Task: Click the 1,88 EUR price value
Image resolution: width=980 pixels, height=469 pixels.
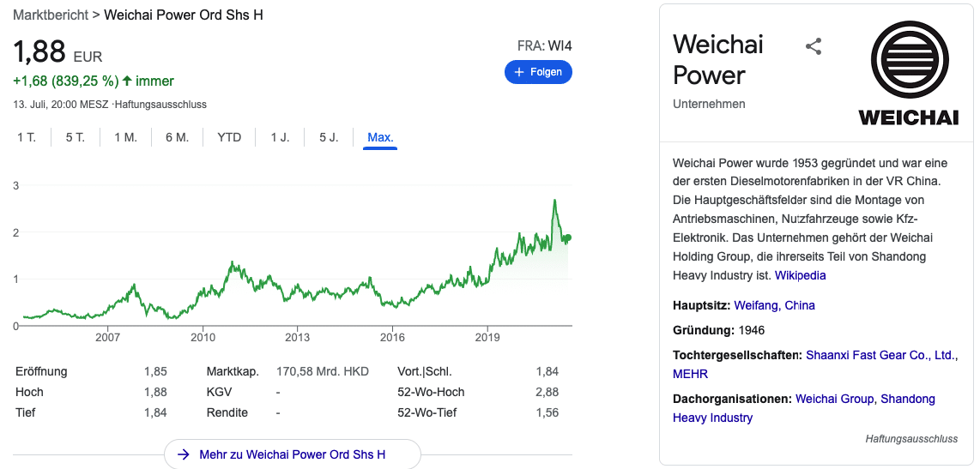Action: (x=57, y=51)
